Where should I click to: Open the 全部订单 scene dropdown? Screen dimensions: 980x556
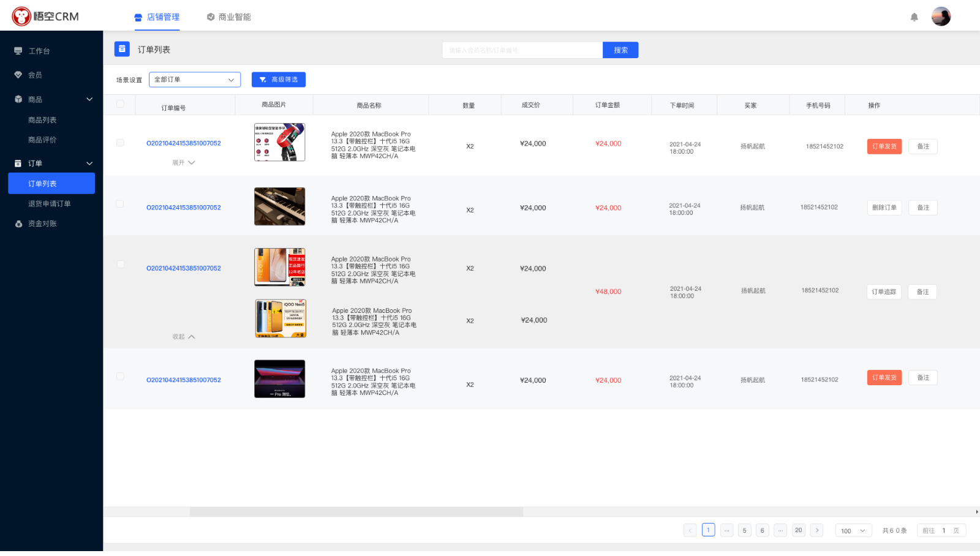click(195, 80)
